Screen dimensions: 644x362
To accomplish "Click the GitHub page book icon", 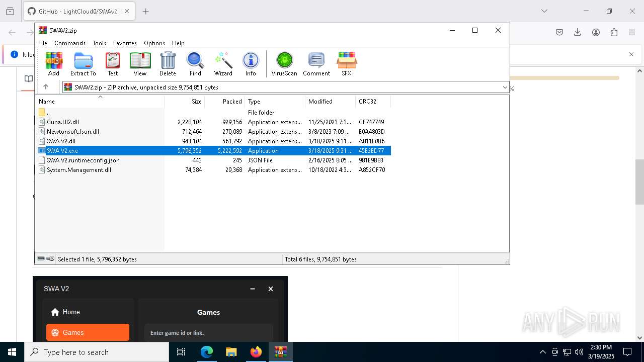I will coord(29,78).
